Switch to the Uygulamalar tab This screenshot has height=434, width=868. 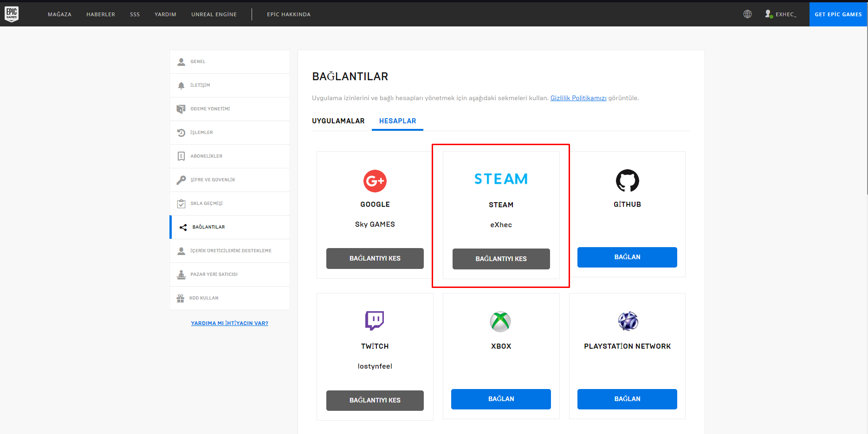[x=338, y=121]
